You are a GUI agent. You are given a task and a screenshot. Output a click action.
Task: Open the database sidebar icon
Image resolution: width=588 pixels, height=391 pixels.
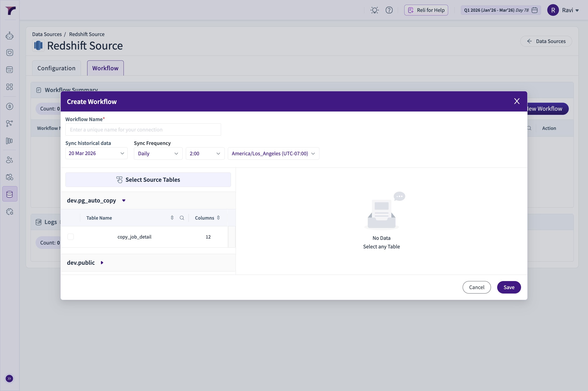click(x=10, y=194)
